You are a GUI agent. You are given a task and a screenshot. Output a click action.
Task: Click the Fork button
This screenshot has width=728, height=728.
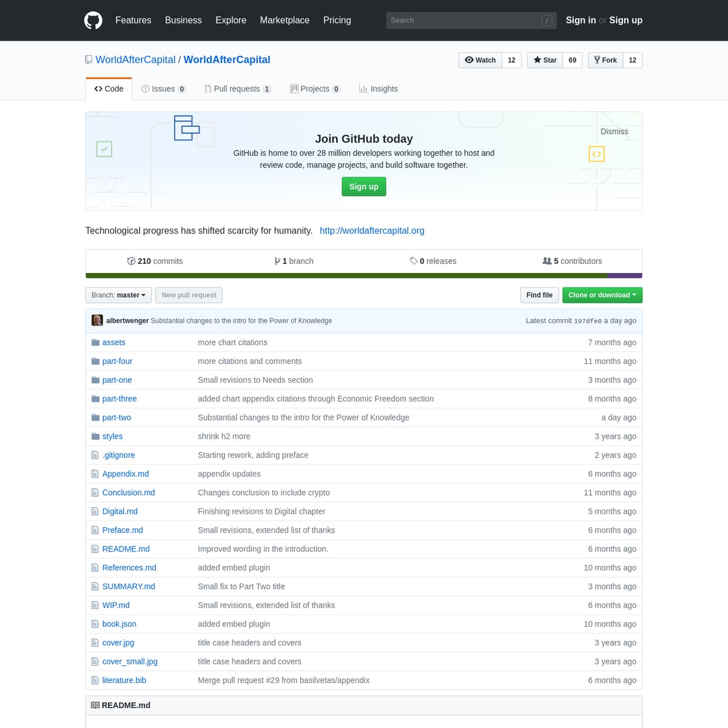[605, 60]
